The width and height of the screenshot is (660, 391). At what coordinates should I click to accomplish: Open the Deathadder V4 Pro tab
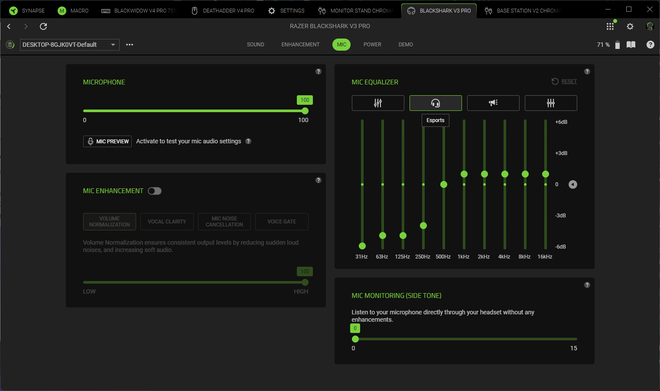(223, 11)
